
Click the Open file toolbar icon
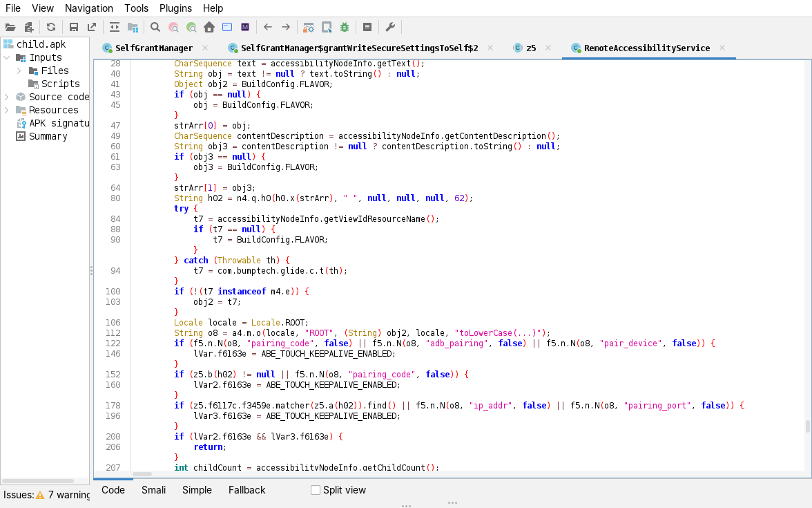coord(10,27)
